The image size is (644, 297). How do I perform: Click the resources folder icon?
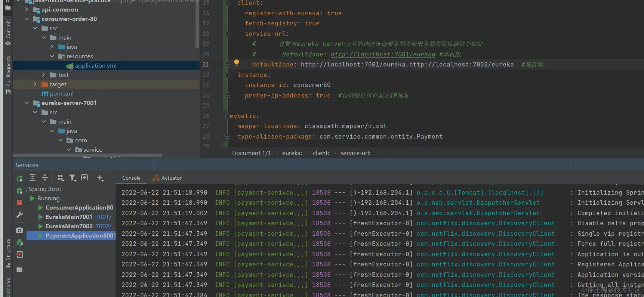[x=62, y=56]
